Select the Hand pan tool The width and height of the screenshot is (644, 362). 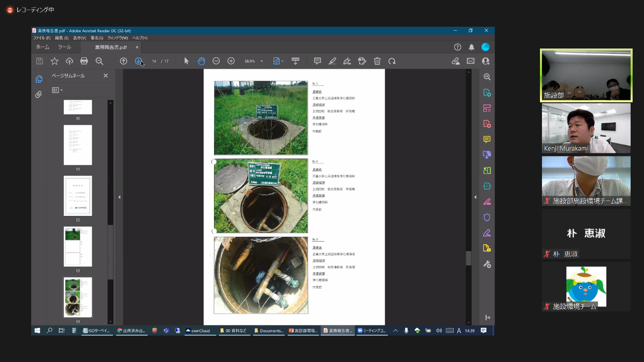(x=201, y=61)
